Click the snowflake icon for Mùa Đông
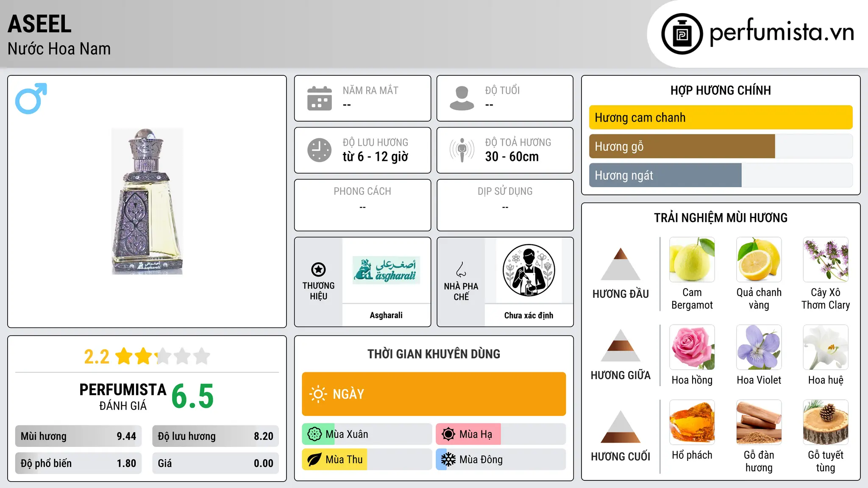 click(448, 460)
